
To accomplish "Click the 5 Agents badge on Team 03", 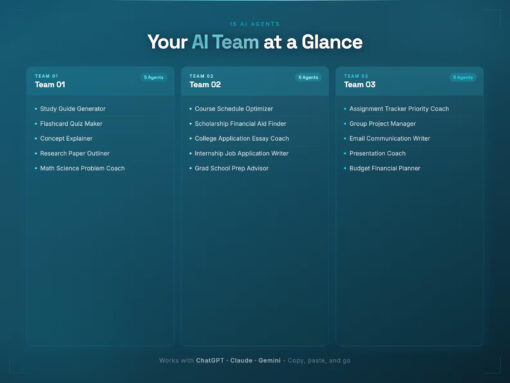I will click(x=463, y=77).
